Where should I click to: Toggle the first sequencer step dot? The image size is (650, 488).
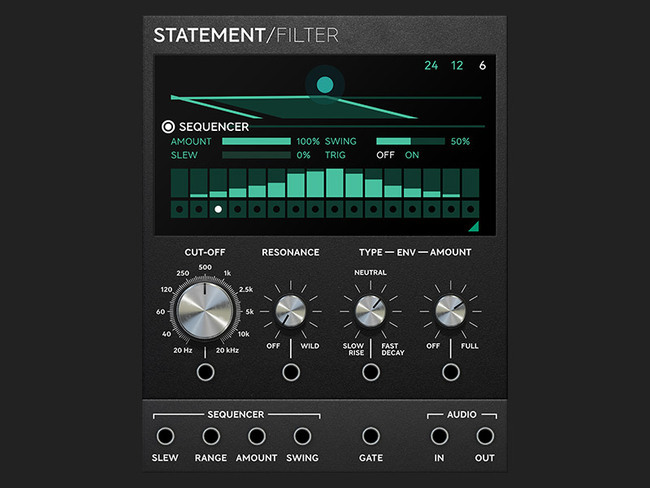179,209
